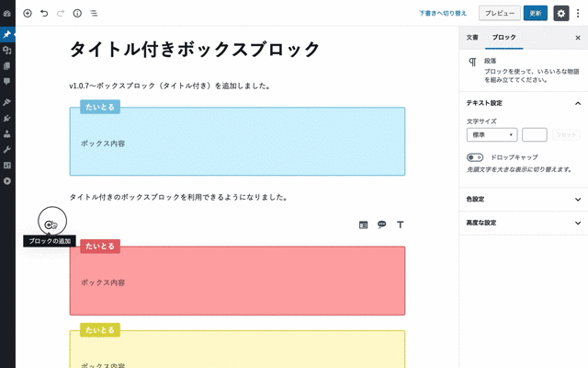Click 下書きへ切り替え link
Image resolution: width=588 pixels, height=368 pixels.
(x=443, y=13)
